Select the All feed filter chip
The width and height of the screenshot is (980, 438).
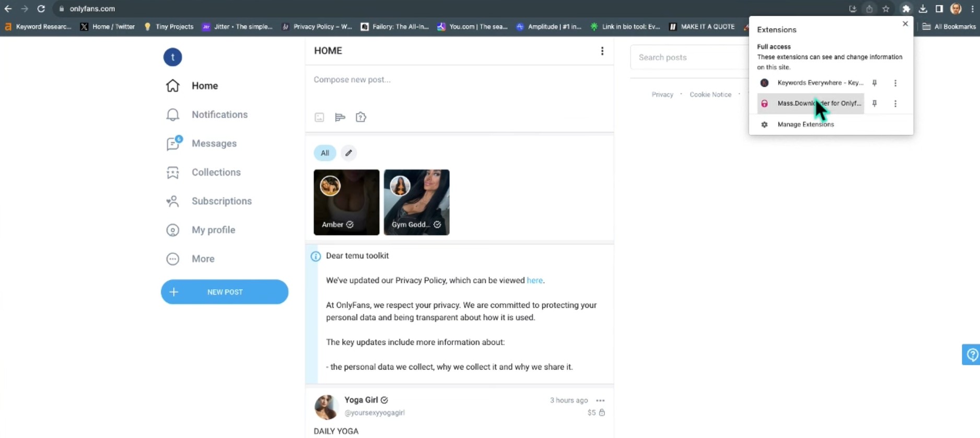tap(325, 153)
